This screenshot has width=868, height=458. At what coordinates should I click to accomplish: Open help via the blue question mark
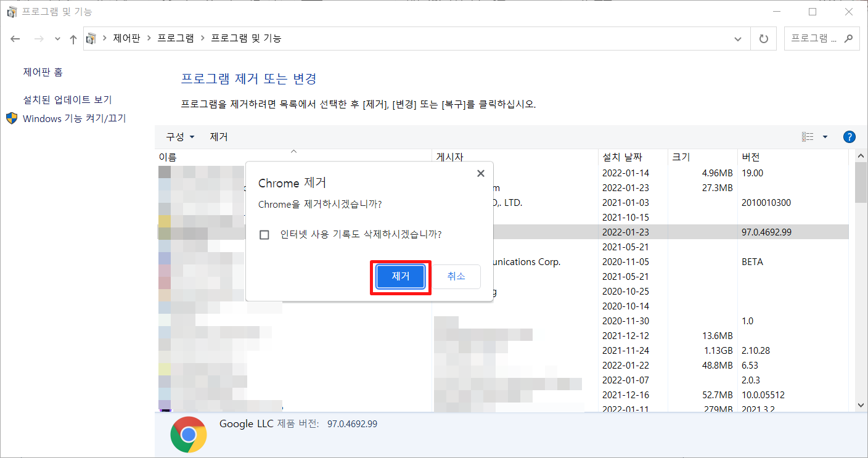(x=849, y=137)
